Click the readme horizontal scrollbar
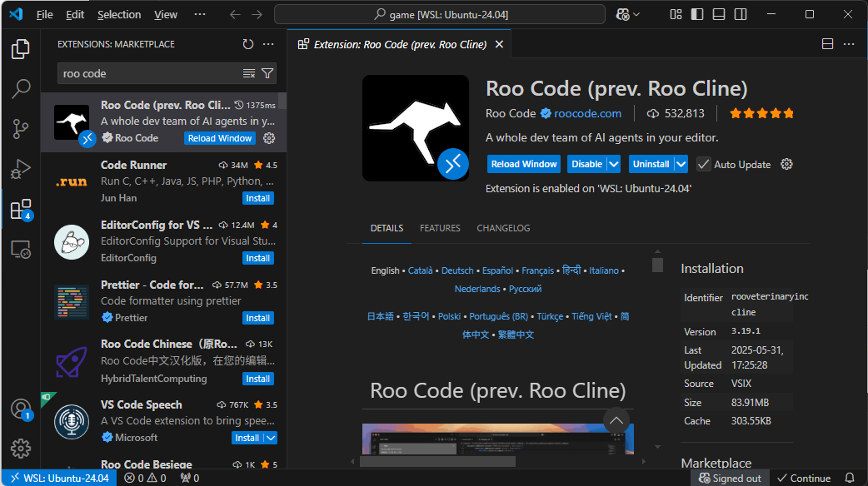The image size is (868, 486). pyautogui.click(x=438, y=461)
